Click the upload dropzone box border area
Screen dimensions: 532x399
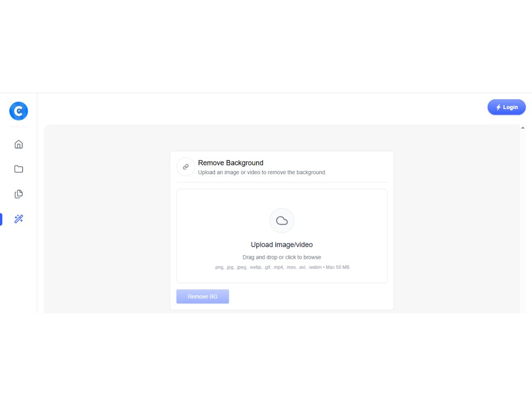[x=282, y=236]
